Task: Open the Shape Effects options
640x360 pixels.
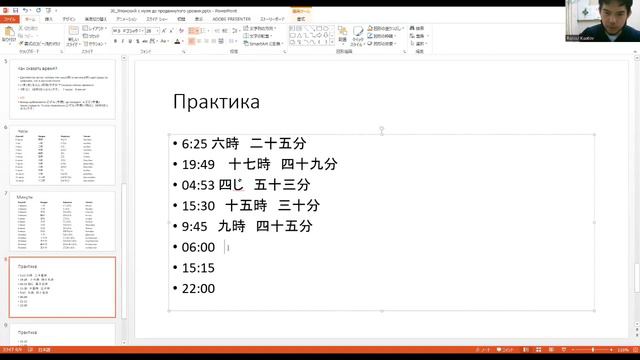Action: (x=383, y=43)
